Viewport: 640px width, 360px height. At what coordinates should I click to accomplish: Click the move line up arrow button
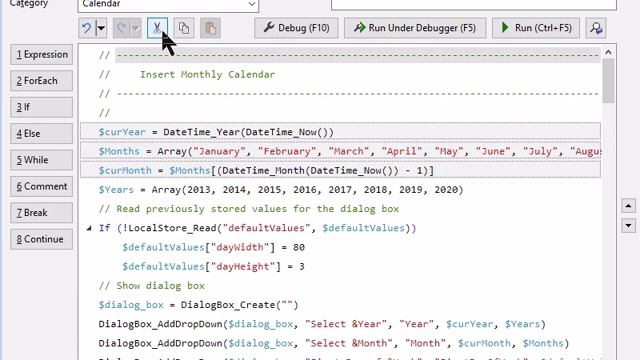(629, 206)
